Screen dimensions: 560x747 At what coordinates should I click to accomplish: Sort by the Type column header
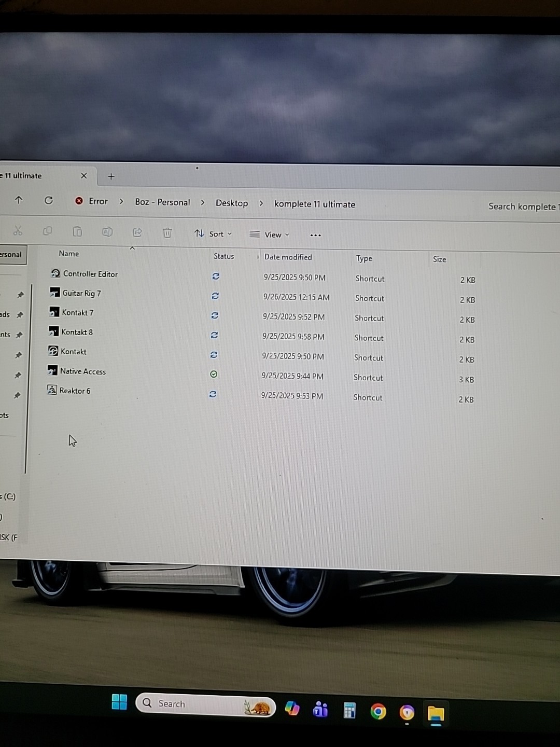coord(364,258)
